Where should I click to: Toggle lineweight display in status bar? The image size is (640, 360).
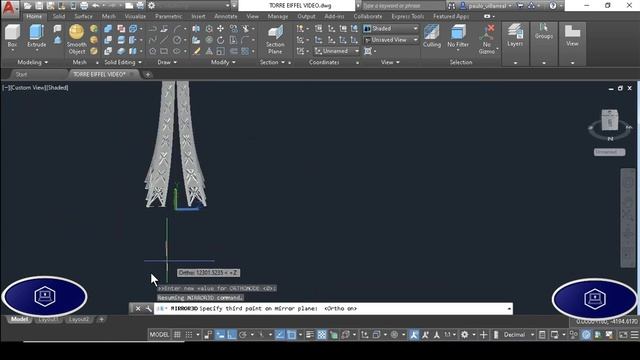[x=310, y=335]
